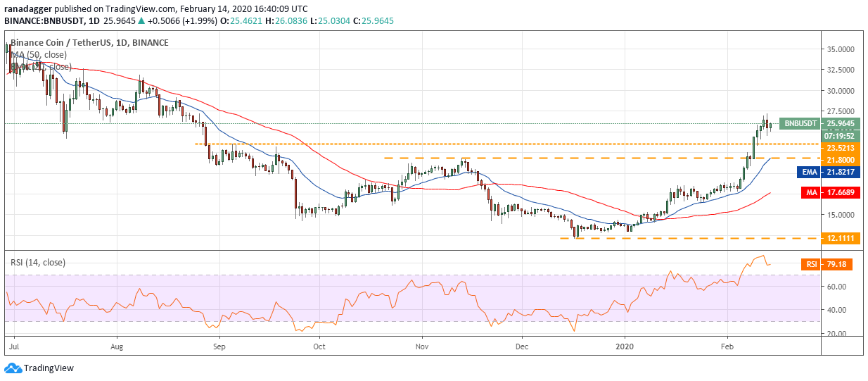Click the Jul label on time axis
The width and height of the screenshot is (868, 381).
click(x=15, y=346)
